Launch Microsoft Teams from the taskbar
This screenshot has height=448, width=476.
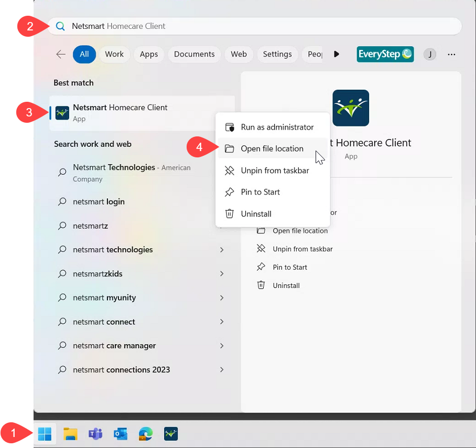point(95,434)
